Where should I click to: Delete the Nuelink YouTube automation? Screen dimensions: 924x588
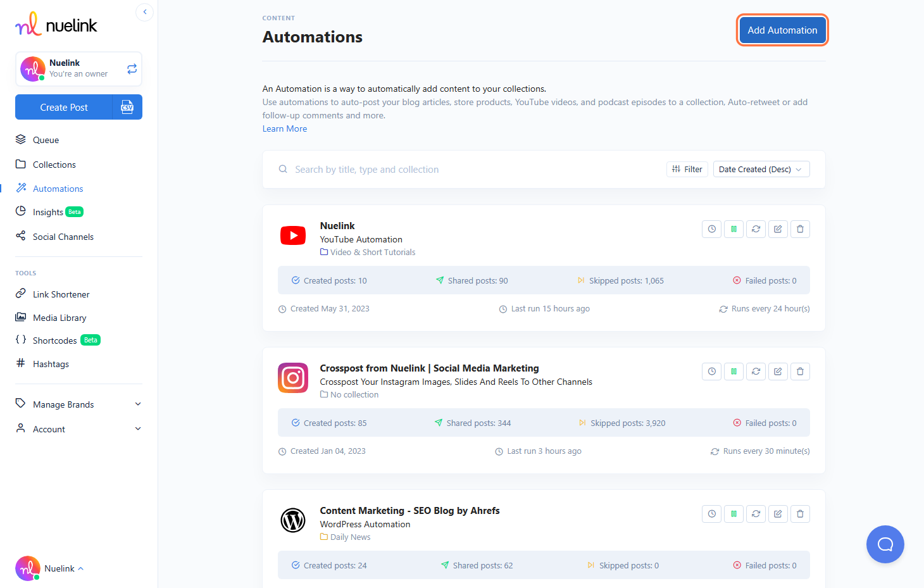[801, 229]
